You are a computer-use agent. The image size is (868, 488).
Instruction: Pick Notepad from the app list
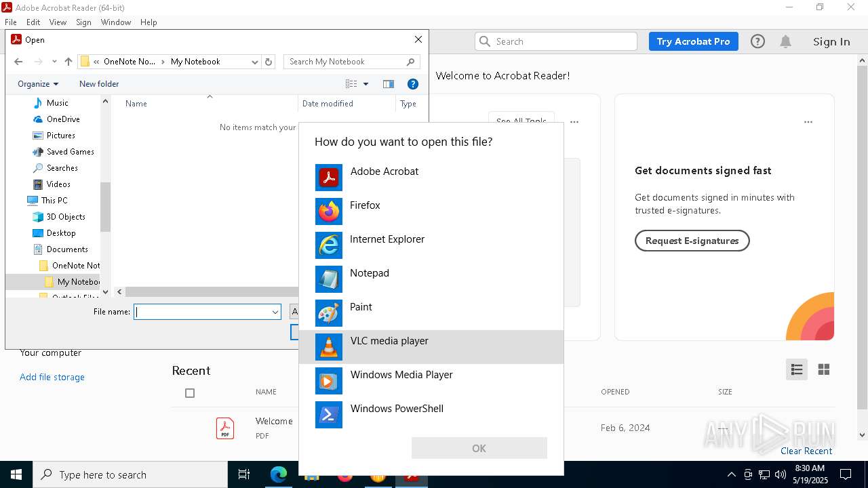(431, 279)
